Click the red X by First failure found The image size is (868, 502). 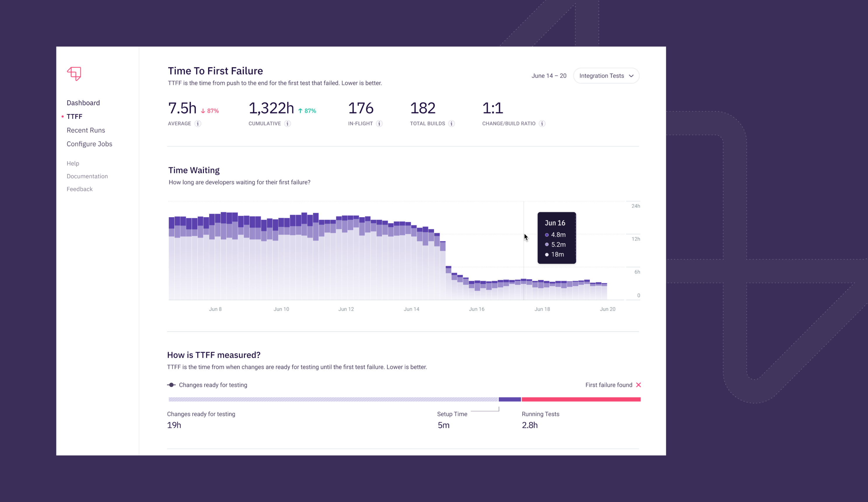pyautogui.click(x=638, y=385)
